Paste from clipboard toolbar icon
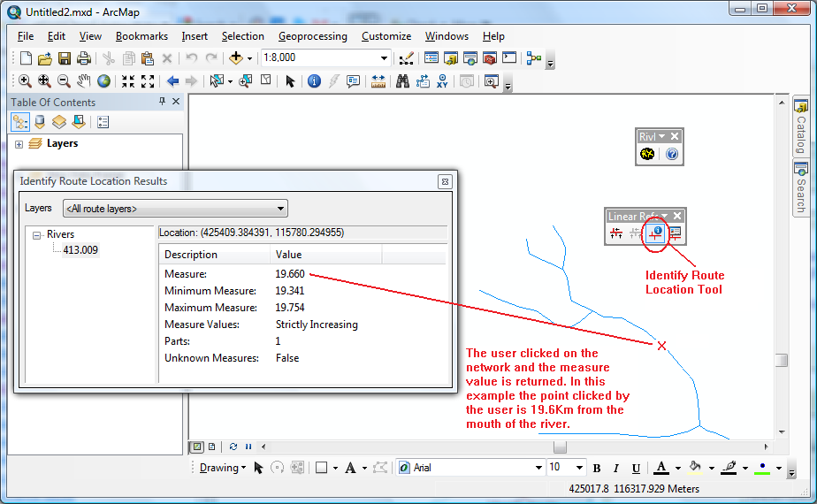817x504 pixels. point(148,57)
